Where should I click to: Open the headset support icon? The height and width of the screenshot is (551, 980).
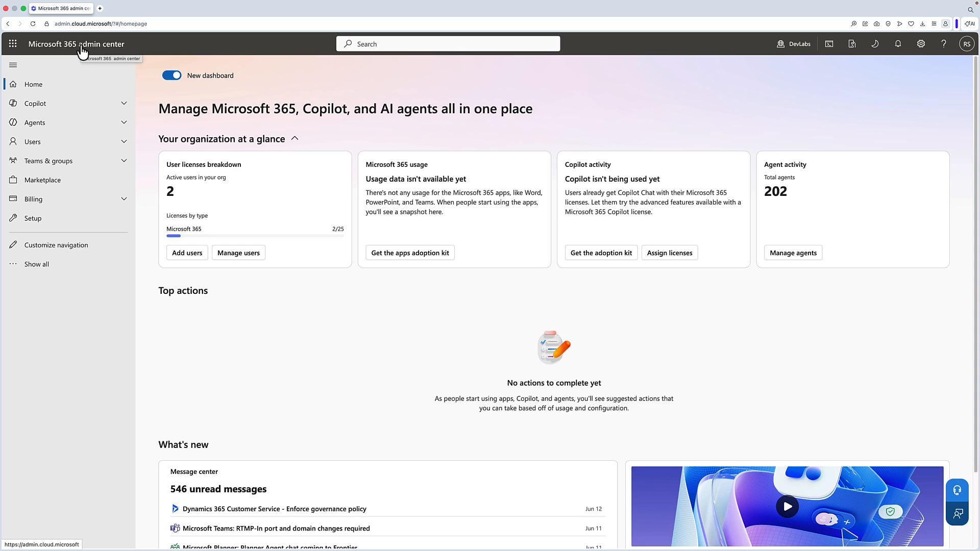click(x=957, y=490)
